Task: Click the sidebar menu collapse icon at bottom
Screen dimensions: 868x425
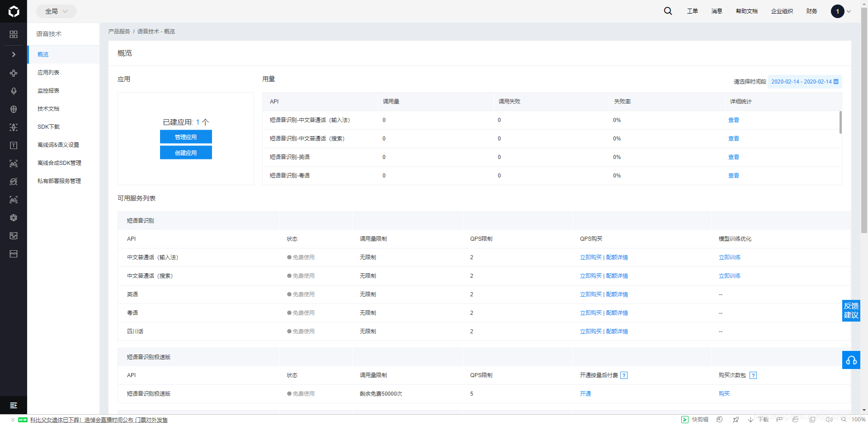Action: 14,405
